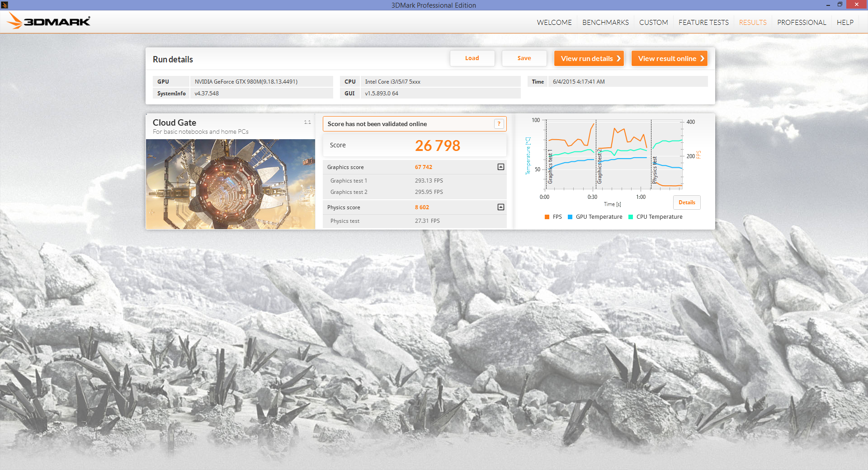Go to the Custom tab
Screen dimensions: 868x470
coord(653,22)
